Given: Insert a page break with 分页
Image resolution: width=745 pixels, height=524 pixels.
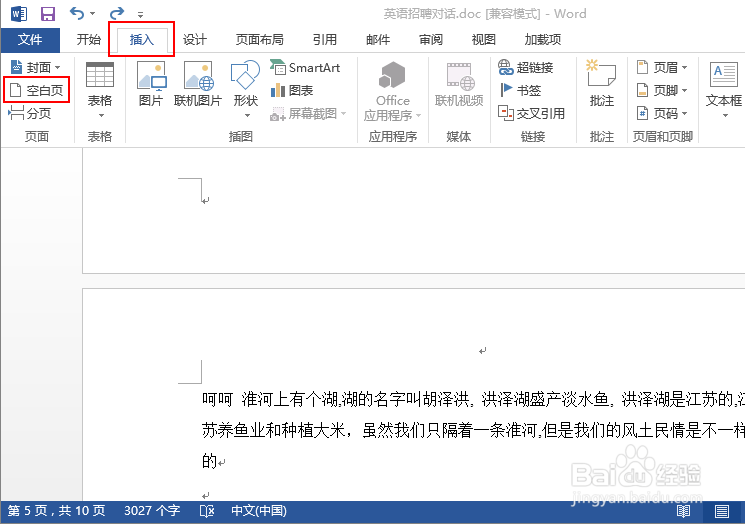Looking at the screenshot, I should pos(29,113).
